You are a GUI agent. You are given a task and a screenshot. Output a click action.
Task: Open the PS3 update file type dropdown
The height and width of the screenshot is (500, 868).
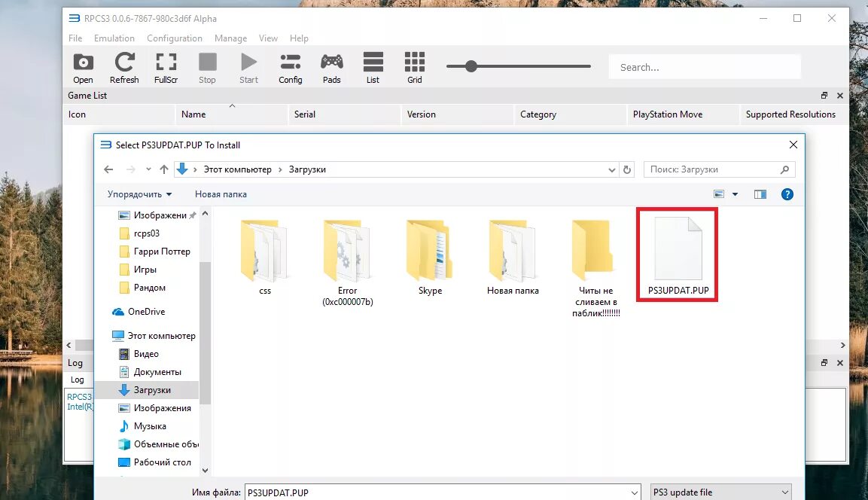[x=720, y=492]
